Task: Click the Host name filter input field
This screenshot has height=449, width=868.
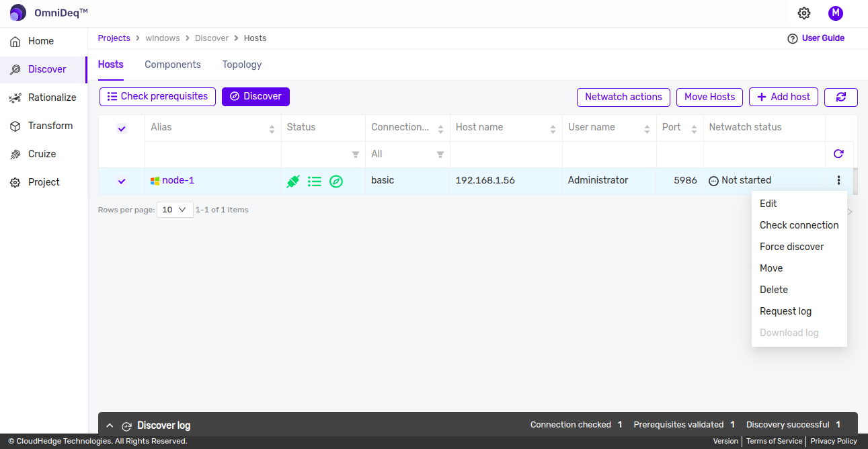Action: coord(506,154)
